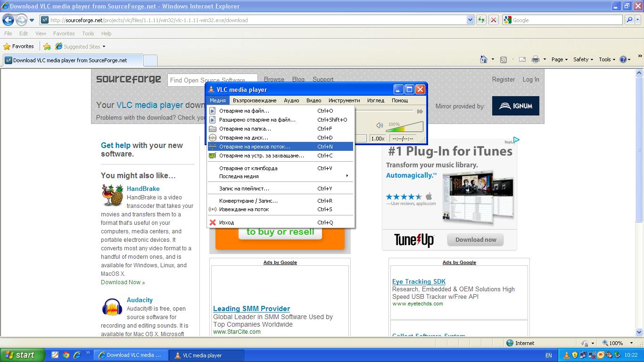Open the address bar history dropdown arrow
This screenshot has width=644, height=362.
470,20
